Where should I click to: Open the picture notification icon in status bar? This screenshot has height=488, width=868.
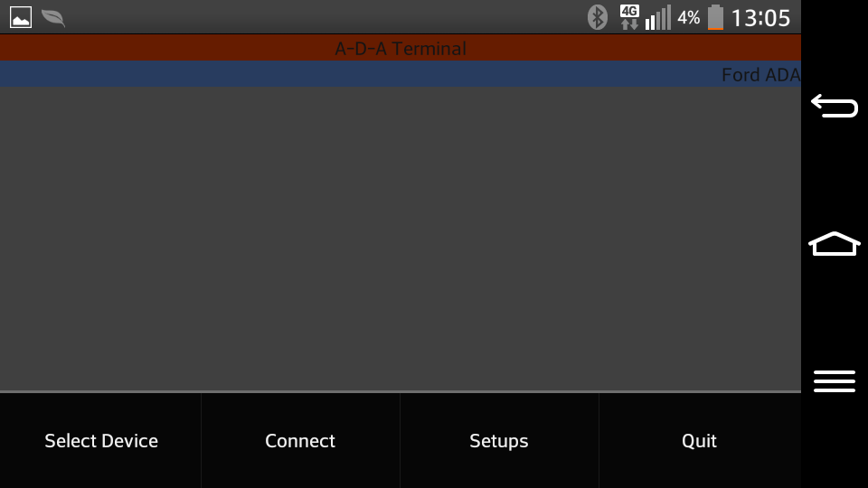(21, 17)
